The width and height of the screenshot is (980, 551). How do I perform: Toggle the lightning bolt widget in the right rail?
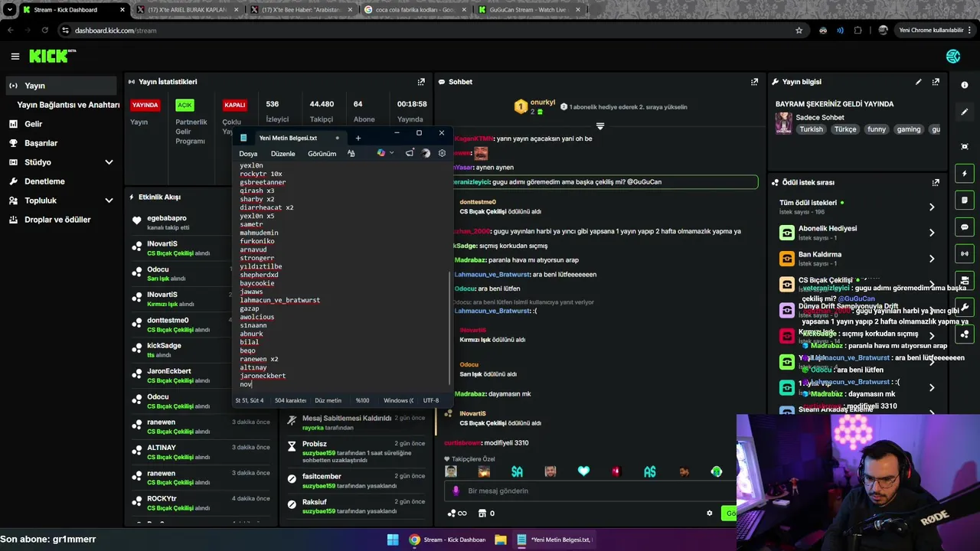pos(965,174)
